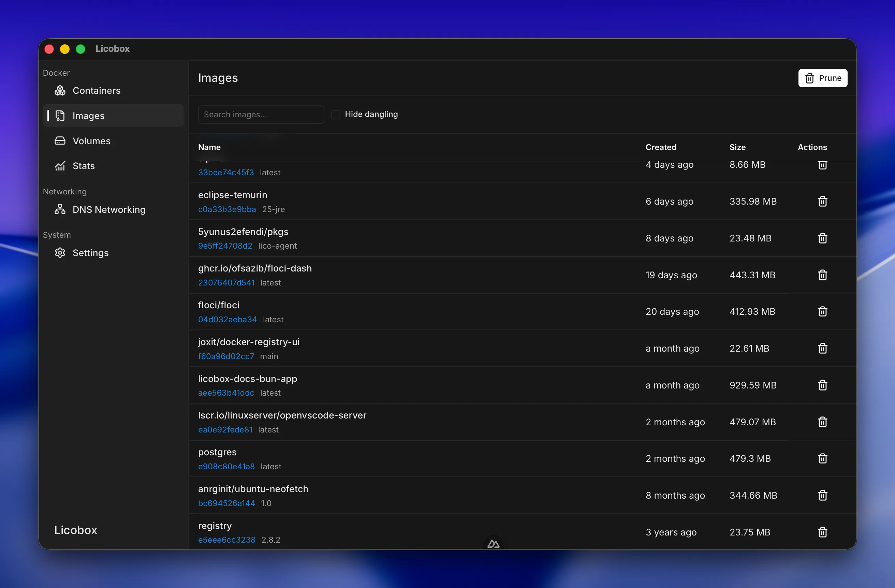
Task: Focus the Search images field
Action: click(261, 114)
